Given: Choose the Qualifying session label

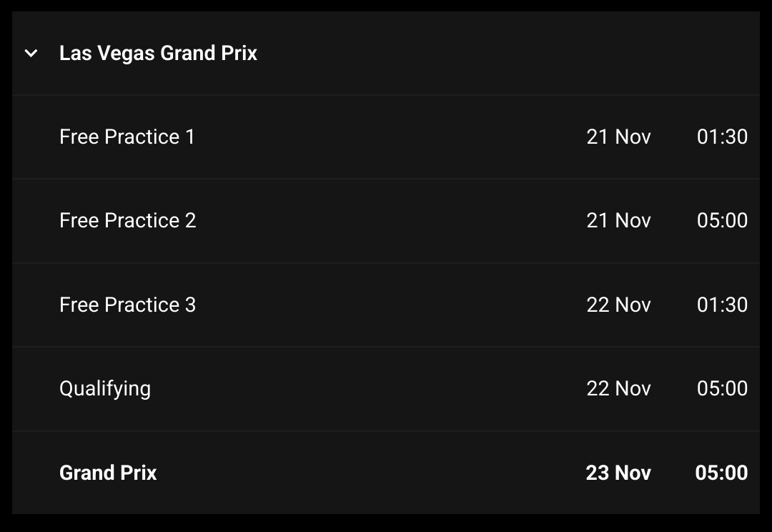Looking at the screenshot, I should click(x=105, y=388).
